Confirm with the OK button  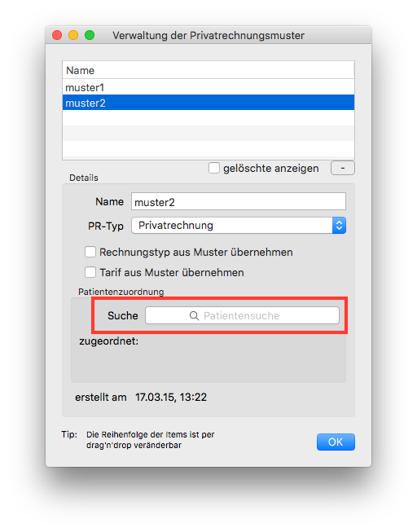[336, 442]
